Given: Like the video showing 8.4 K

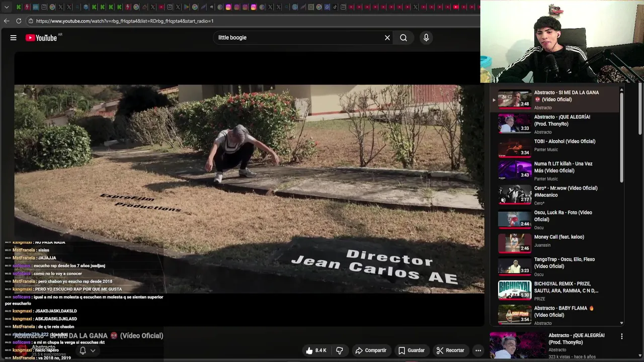Looking at the screenshot, I should pyautogui.click(x=316, y=350).
